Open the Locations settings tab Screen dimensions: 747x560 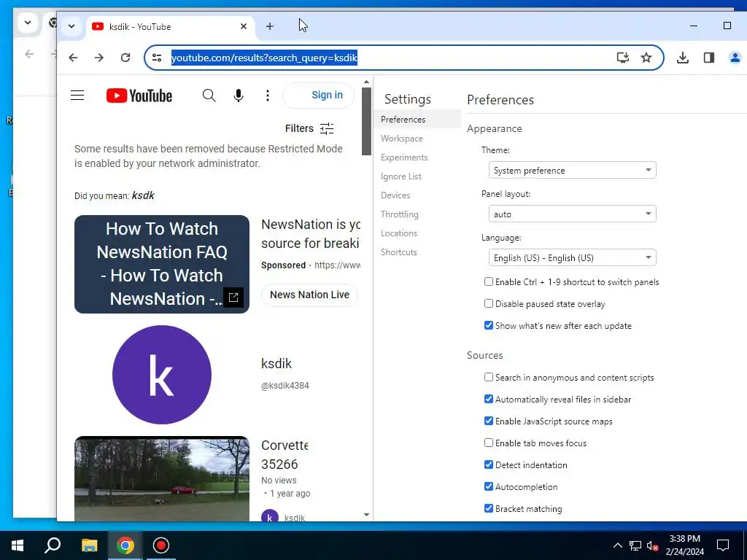(x=418, y=233)
